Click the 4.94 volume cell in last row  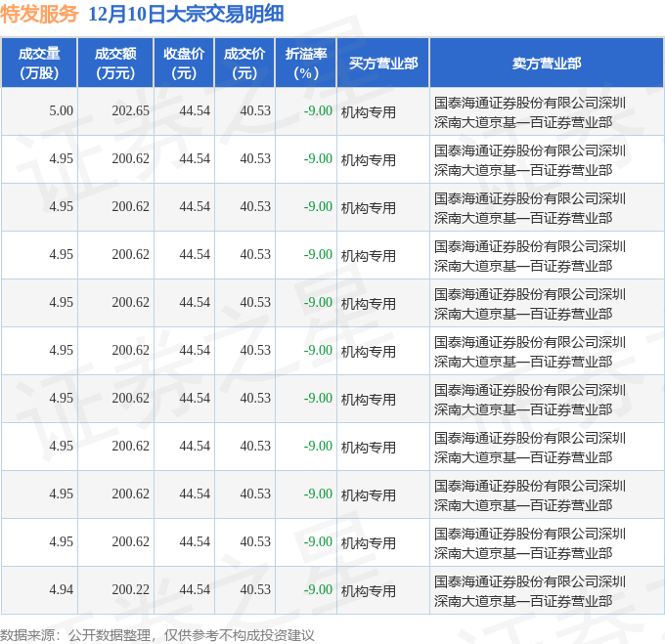pos(61,590)
